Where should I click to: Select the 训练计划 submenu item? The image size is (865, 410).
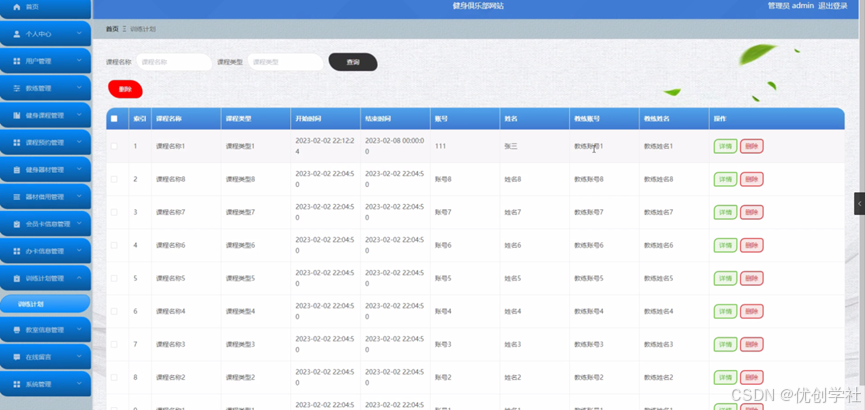pos(45,304)
